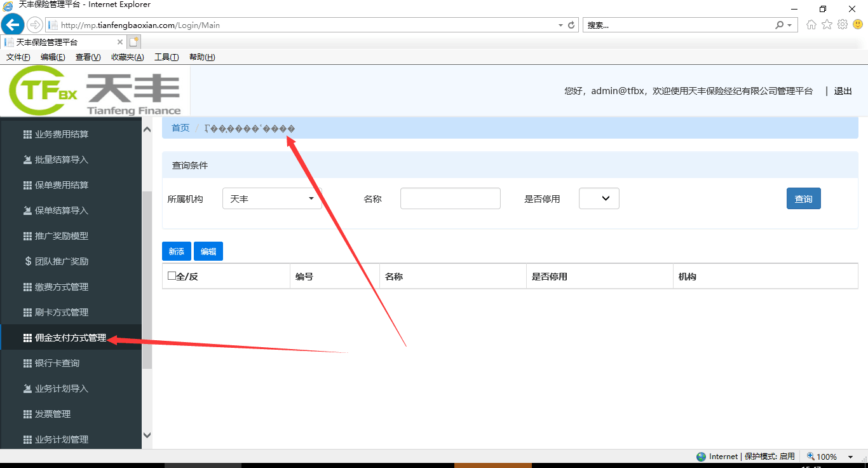This screenshot has width=868, height=468.
Task: Open the 收藏夹(A) menu
Action: click(128, 57)
